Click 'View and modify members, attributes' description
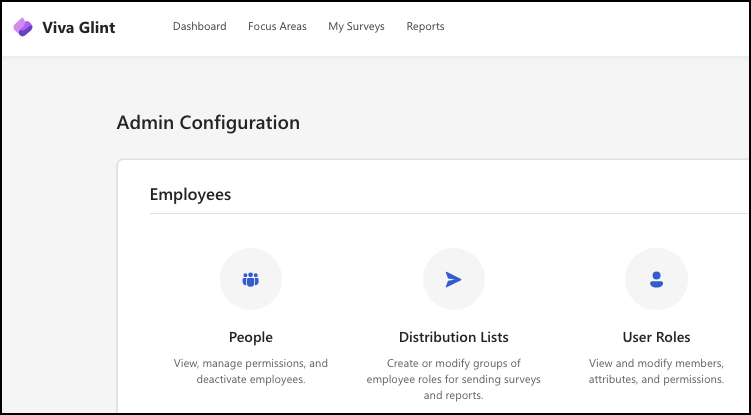The height and width of the screenshot is (415, 751). pos(656,371)
